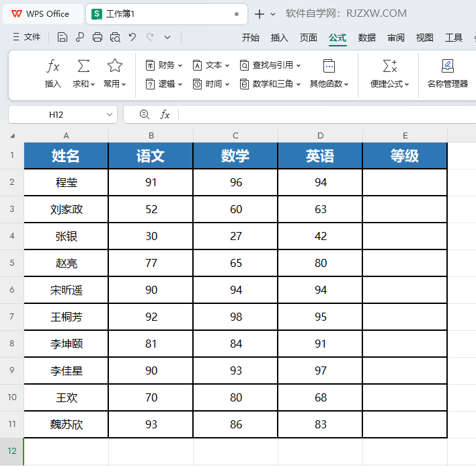Open the 逻辑 logic functions icon
The height and width of the screenshot is (466, 476).
click(x=151, y=84)
